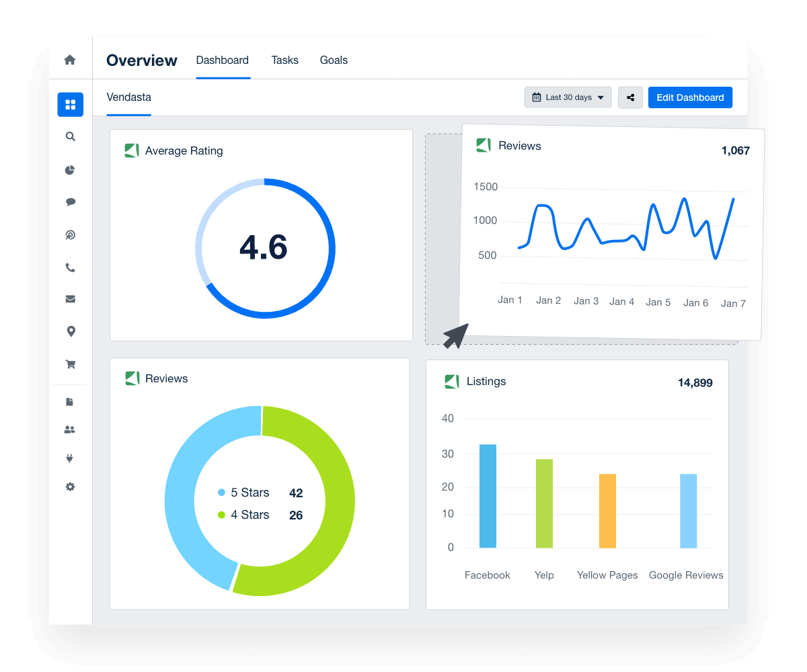
Task: Click the Facebook bar in Listings chart
Action: coord(488,496)
